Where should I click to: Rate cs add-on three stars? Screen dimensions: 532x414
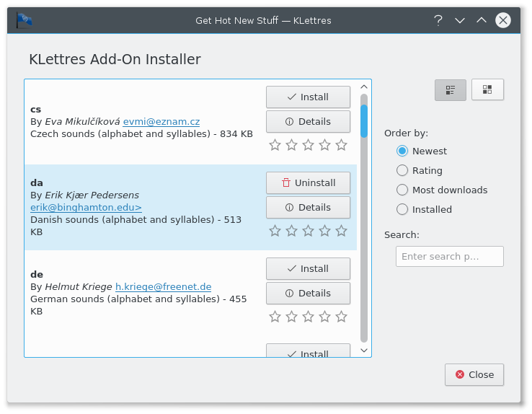[308, 145]
